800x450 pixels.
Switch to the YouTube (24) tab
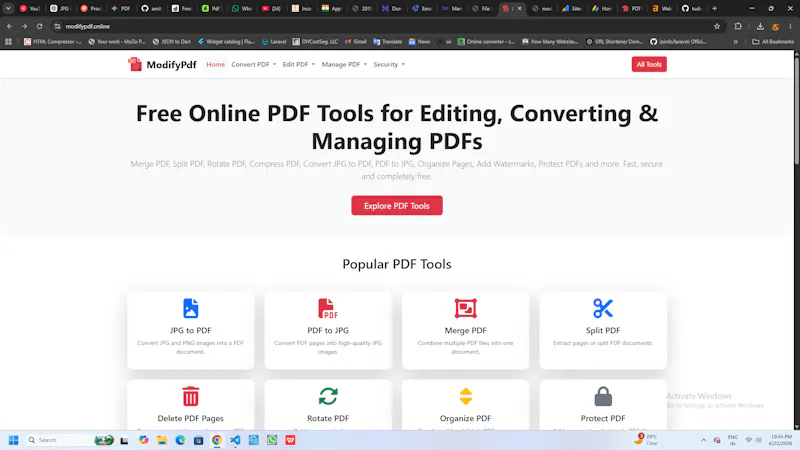(271, 8)
